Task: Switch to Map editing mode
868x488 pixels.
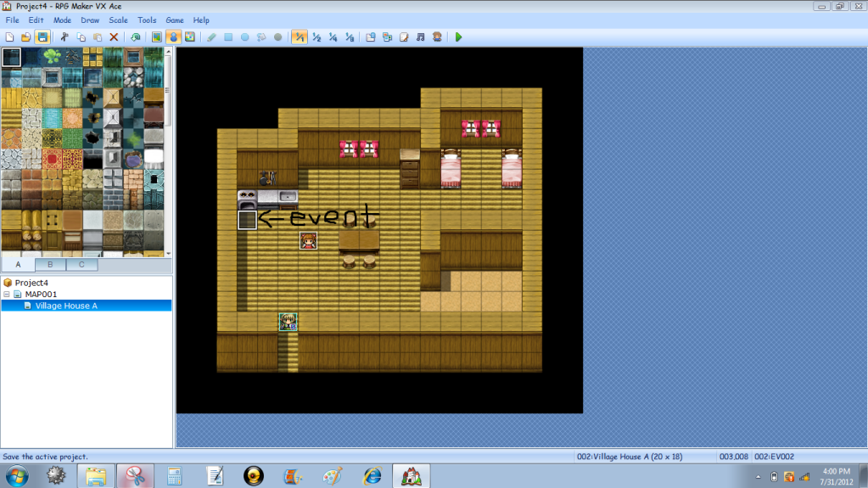Action: click(x=156, y=37)
